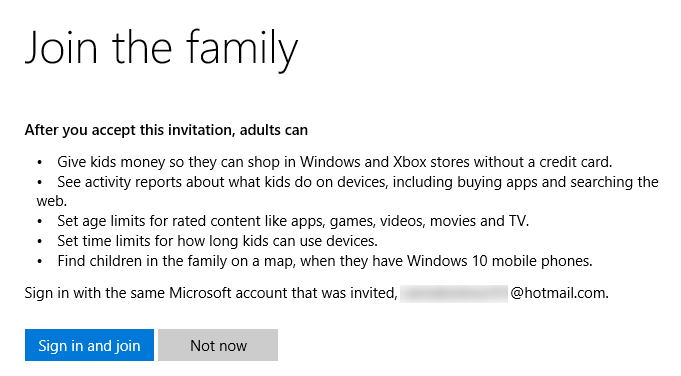Click the bullet dot before 'Set age limits'
681x376 pixels.
pyautogui.click(x=40, y=222)
